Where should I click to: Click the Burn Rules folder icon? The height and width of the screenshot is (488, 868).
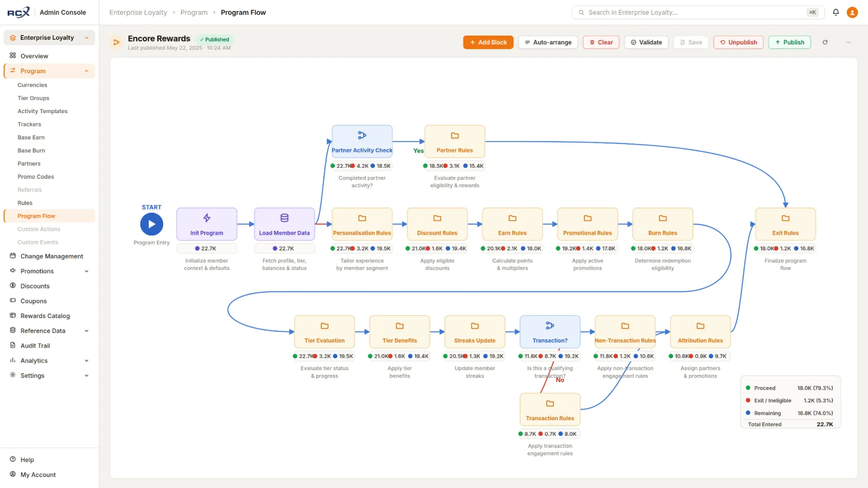click(x=663, y=218)
